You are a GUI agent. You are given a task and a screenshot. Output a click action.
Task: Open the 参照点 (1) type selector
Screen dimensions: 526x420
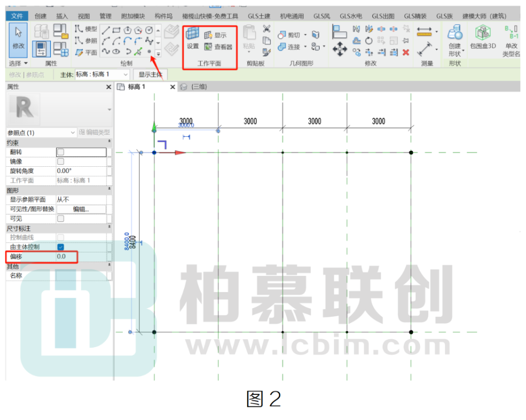coord(41,133)
